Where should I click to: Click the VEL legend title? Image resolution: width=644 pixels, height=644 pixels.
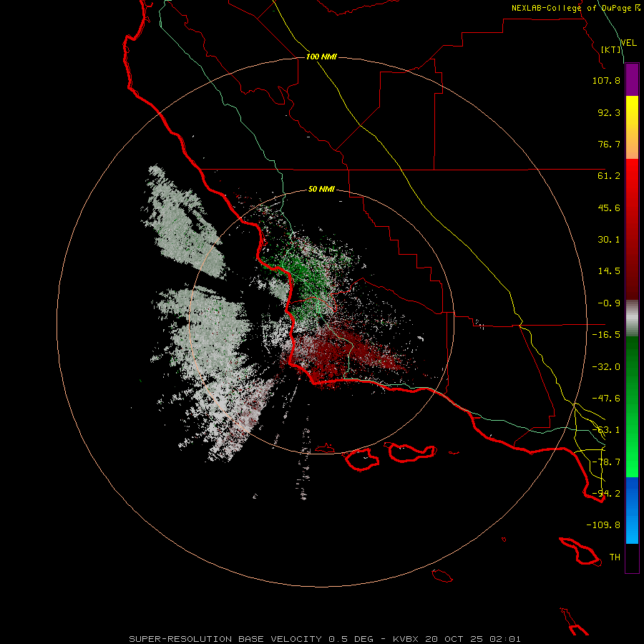coord(628,43)
